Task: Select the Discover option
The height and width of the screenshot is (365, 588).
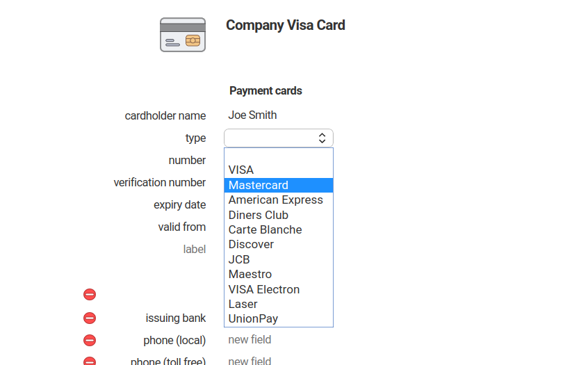Action: point(251,244)
